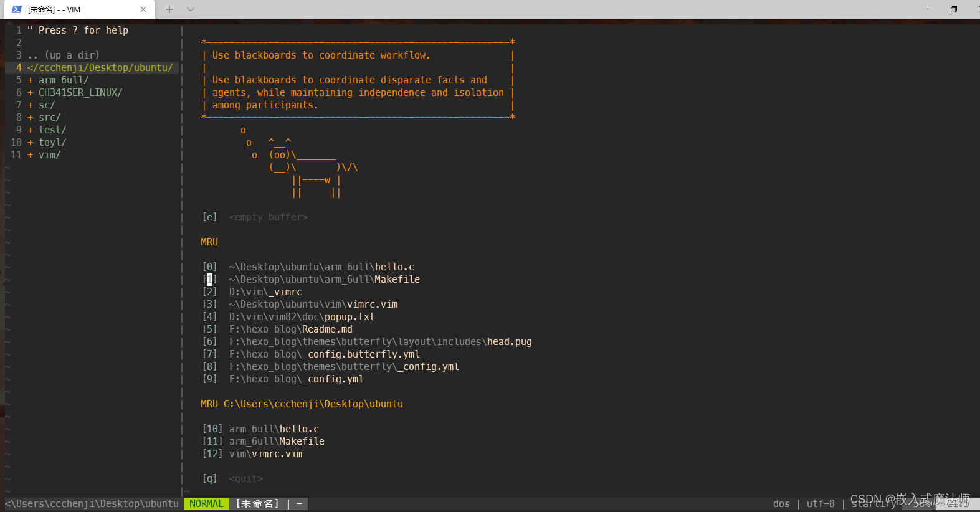
Task: Open MRU entry [7] _config.butterfly.yml
Action: (311, 354)
